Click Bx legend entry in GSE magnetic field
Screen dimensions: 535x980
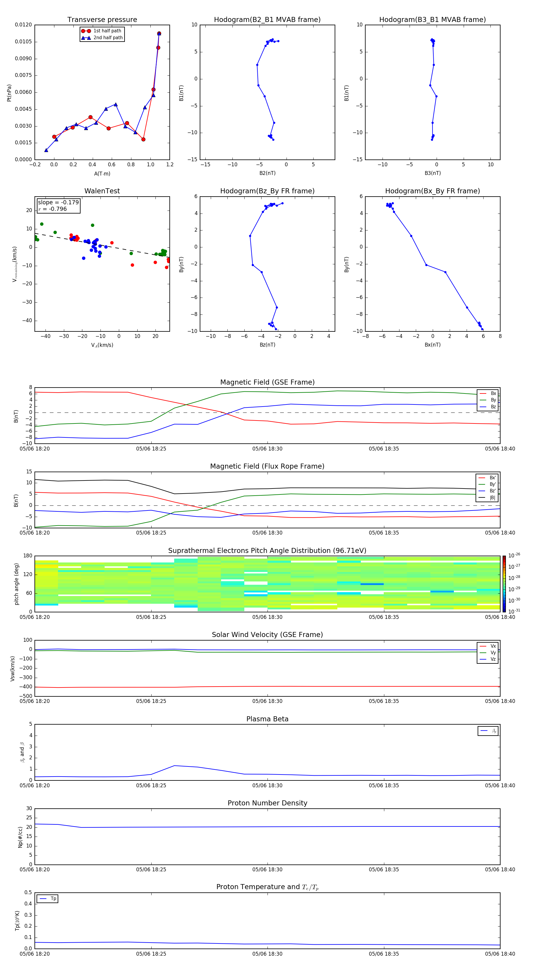[x=488, y=393]
